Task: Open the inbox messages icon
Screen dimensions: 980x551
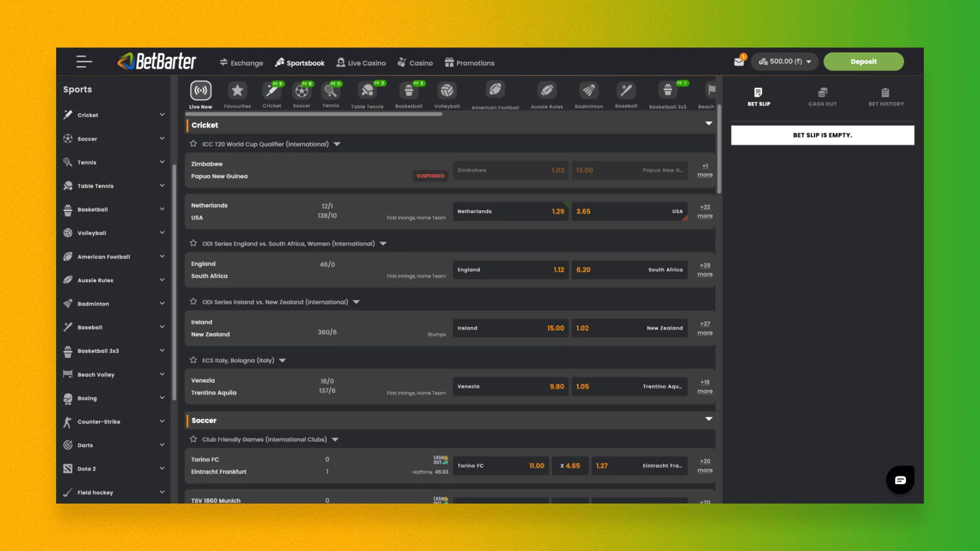Action: (739, 61)
